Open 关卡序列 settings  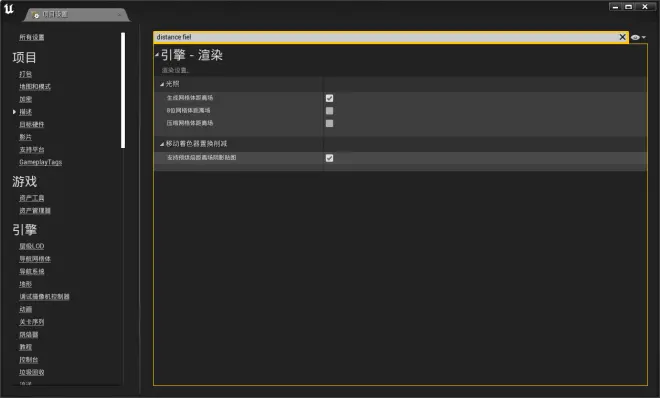[x=32, y=322]
